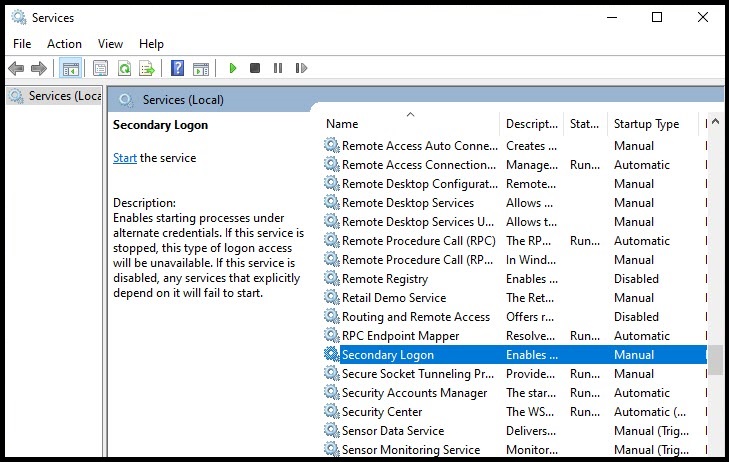Click the Stop Service square icon
The height and width of the screenshot is (462, 729).
pos(255,68)
